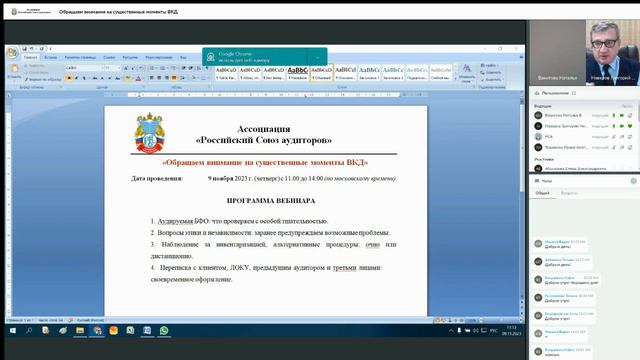Toggle camera for fourth presenter row
Viewport: 640px width, 360px height.
tap(622, 147)
